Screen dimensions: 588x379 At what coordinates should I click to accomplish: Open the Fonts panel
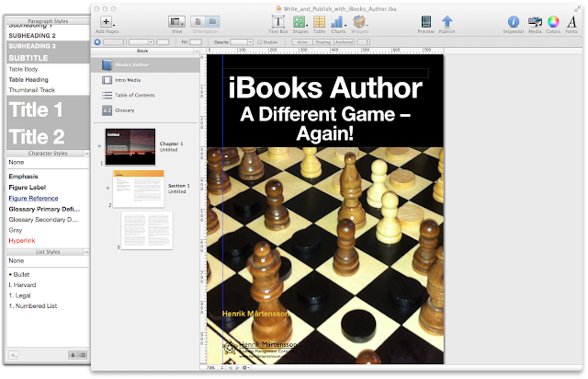[x=571, y=22]
